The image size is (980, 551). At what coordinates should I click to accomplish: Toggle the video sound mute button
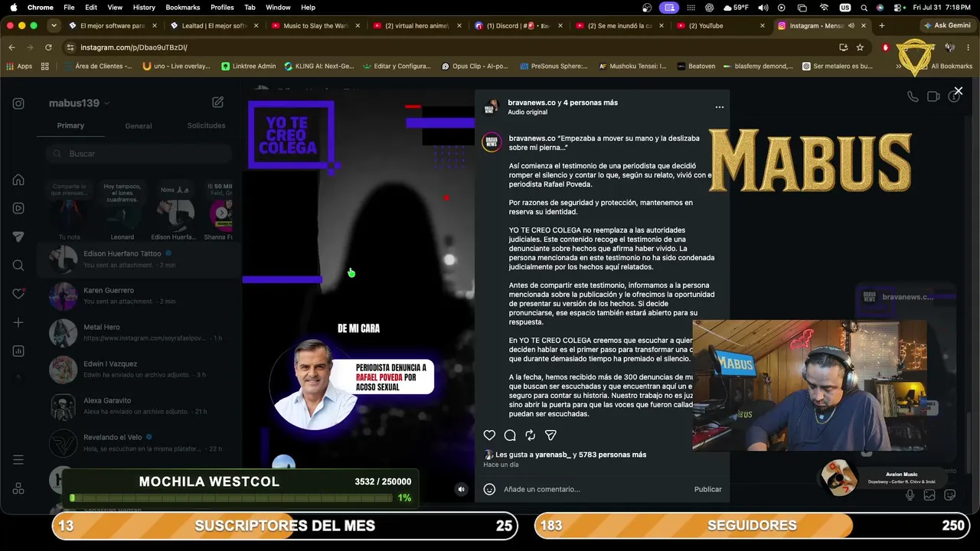point(461,490)
